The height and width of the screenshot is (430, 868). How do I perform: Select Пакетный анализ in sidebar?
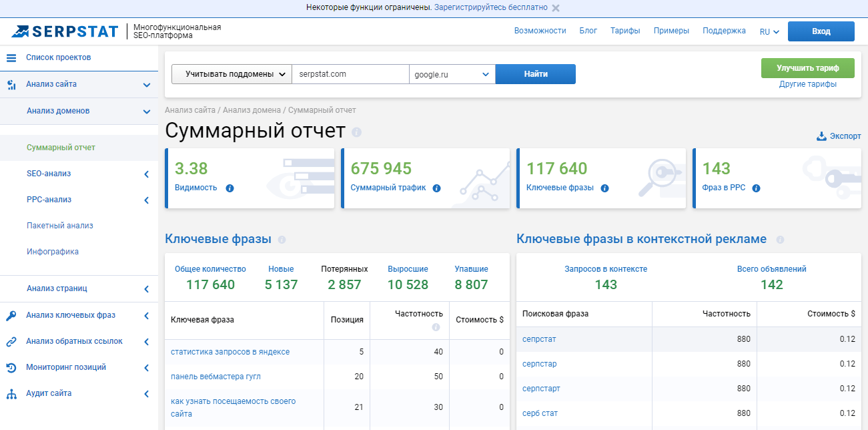tap(60, 226)
